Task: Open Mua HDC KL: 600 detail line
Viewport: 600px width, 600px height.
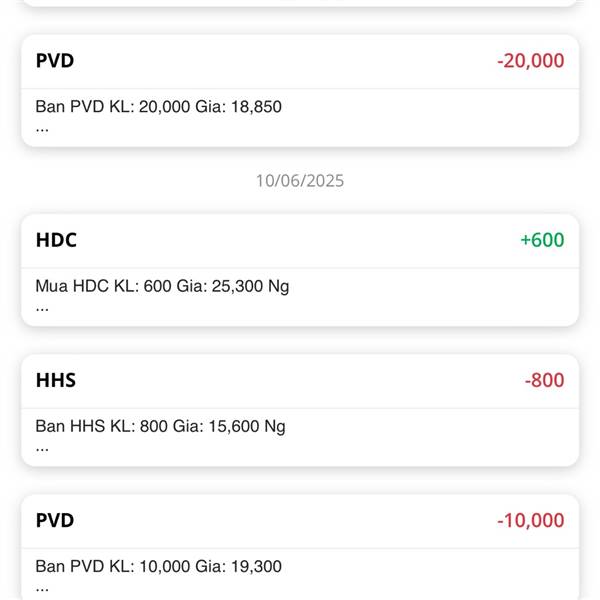Action: point(162,286)
